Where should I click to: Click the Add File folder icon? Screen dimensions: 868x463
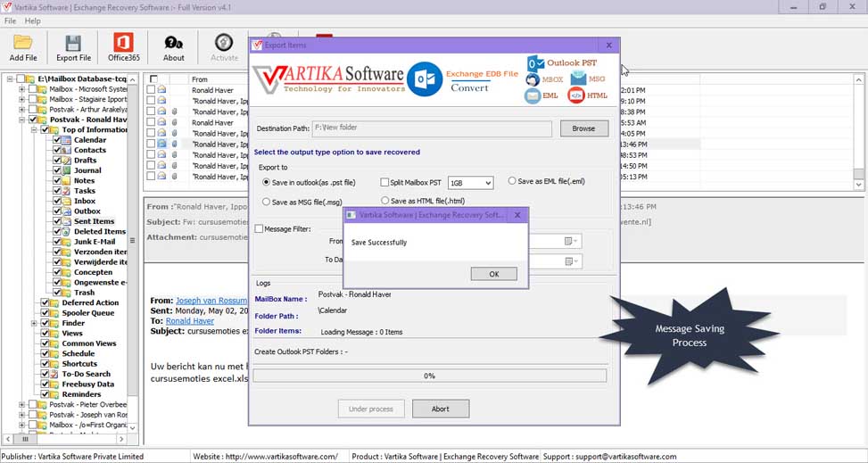coord(23,43)
